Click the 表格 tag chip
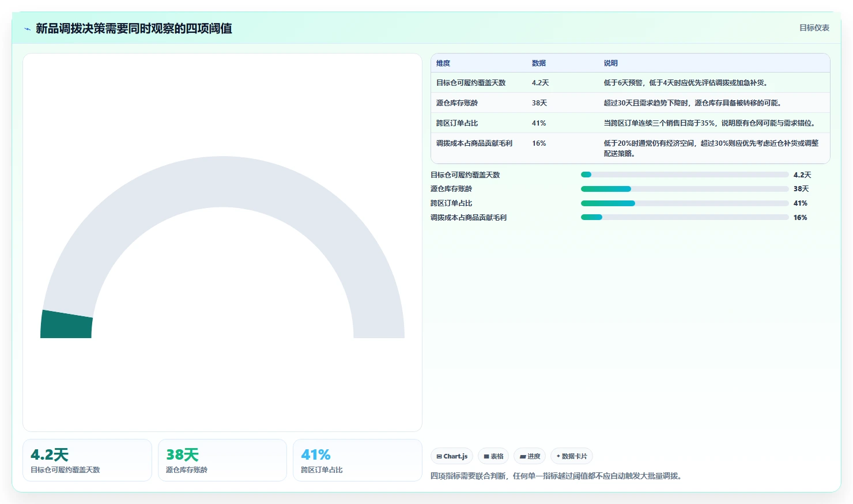 493,456
